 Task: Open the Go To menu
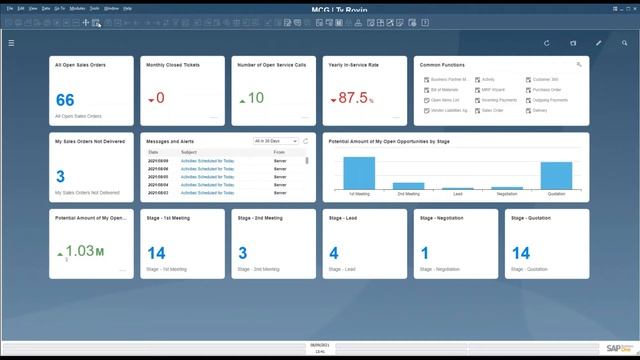pos(60,8)
